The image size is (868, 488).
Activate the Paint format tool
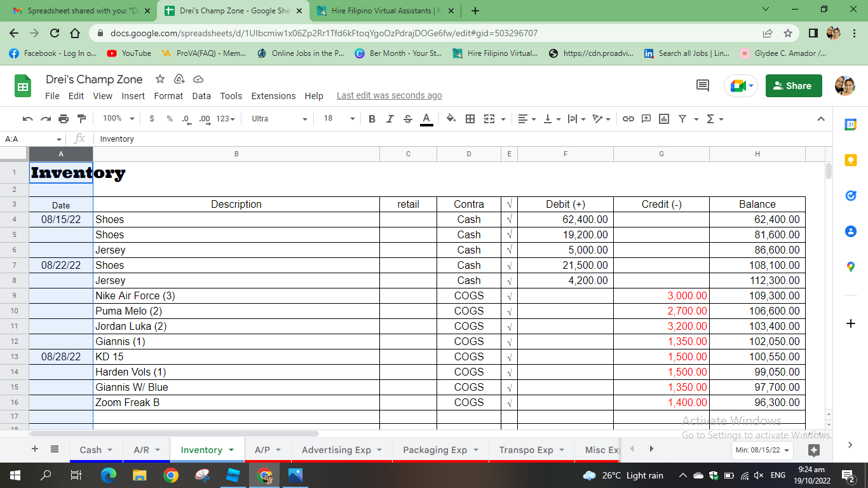[81, 119]
